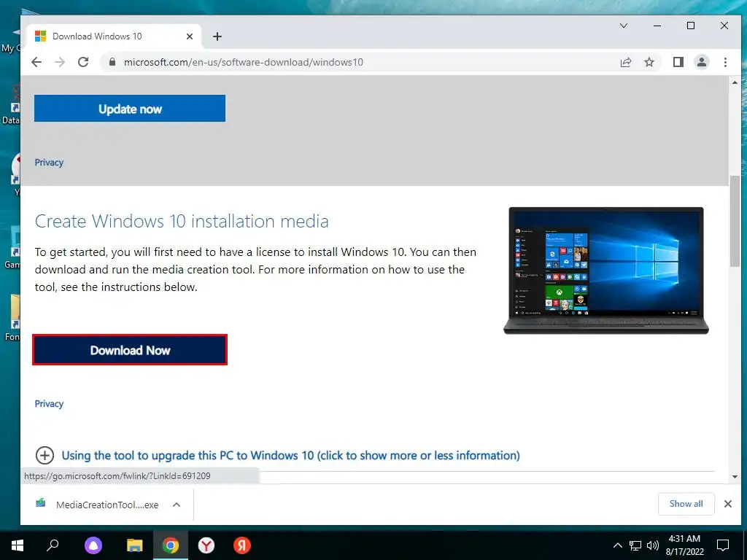Click the scrollbar down arrow
Viewport: 747px width, 560px height.
(x=735, y=477)
